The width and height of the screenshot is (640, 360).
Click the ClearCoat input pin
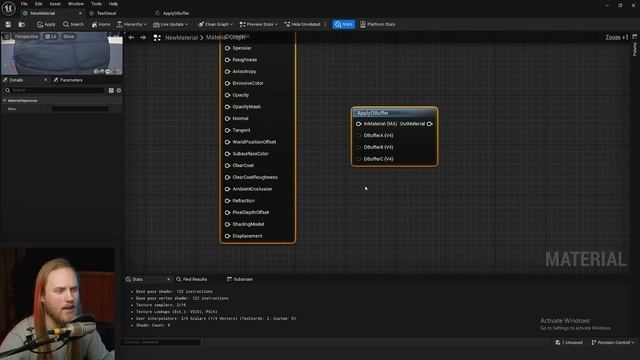[228, 166]
